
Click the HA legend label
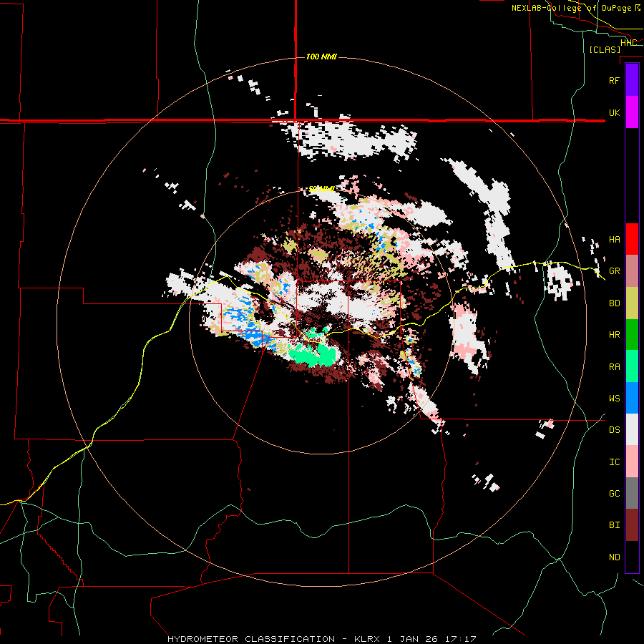(x=614, y=239)
